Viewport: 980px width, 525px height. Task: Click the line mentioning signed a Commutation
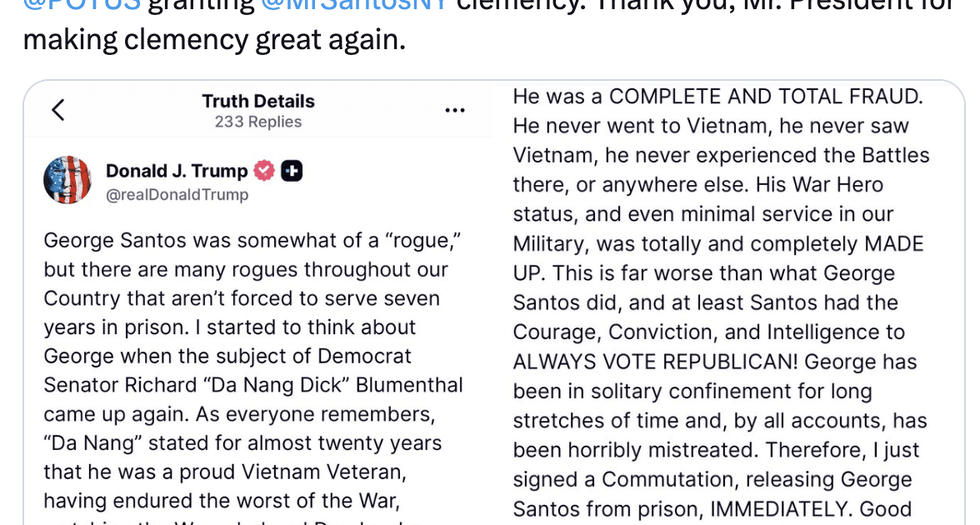(x=712, y=480)
